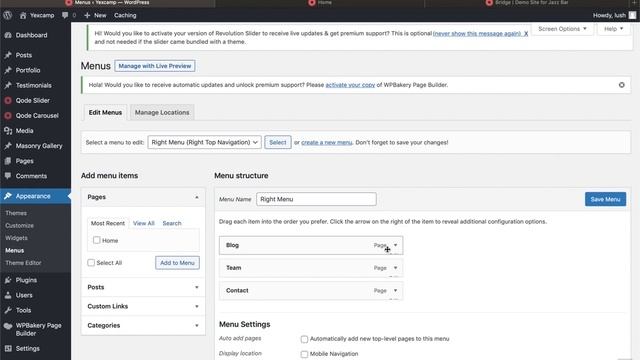Click the Plugins plug icon
640x360 pixels.
[x=8, y=280]
